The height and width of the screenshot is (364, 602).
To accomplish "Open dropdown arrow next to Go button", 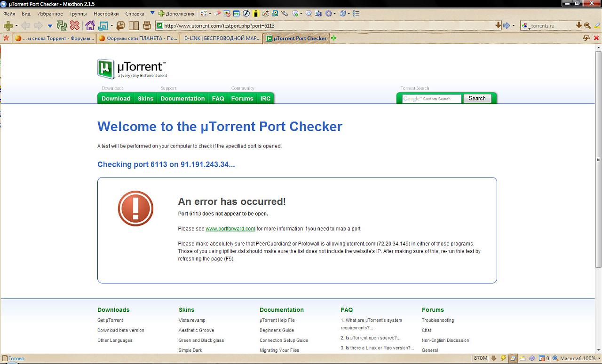I will [x=514, y=26].
